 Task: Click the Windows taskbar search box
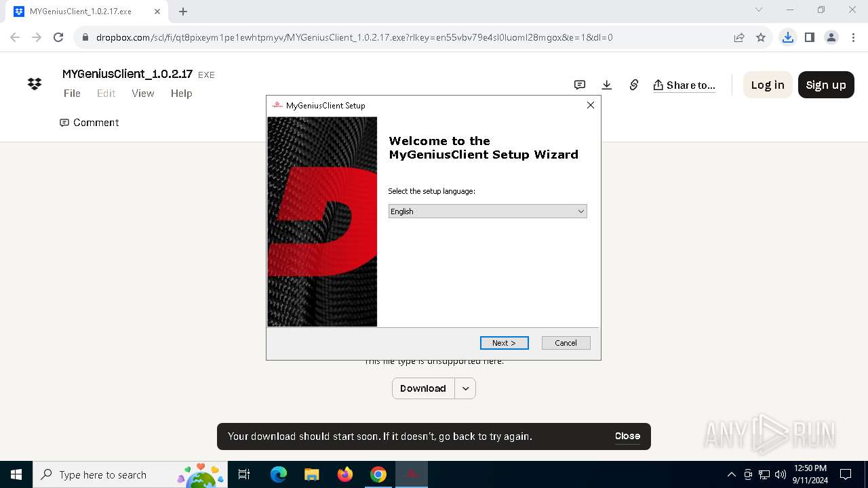[x=132, y=474]
